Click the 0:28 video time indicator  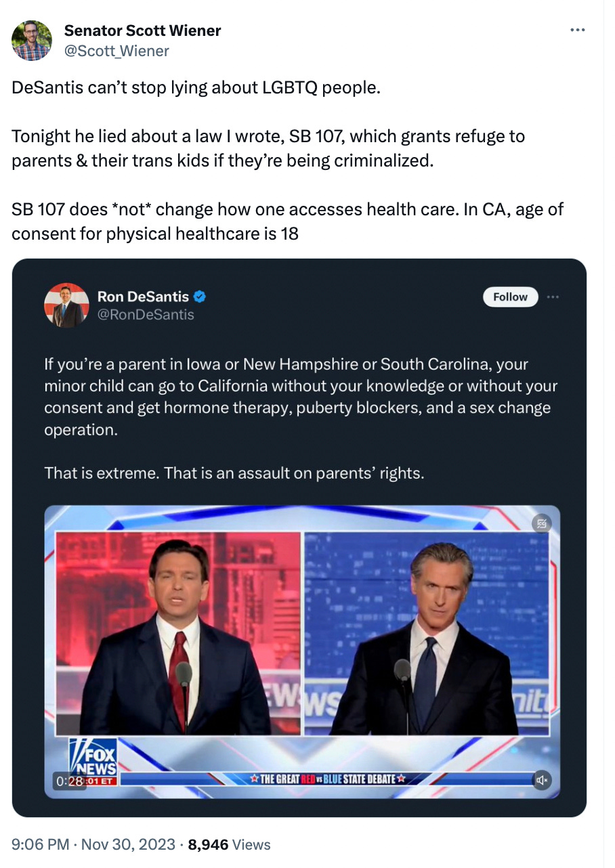[68, 781]
